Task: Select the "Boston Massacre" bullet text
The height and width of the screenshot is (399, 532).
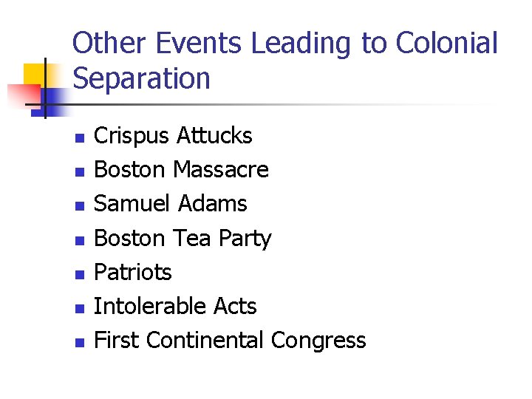Action: (181, 169)
